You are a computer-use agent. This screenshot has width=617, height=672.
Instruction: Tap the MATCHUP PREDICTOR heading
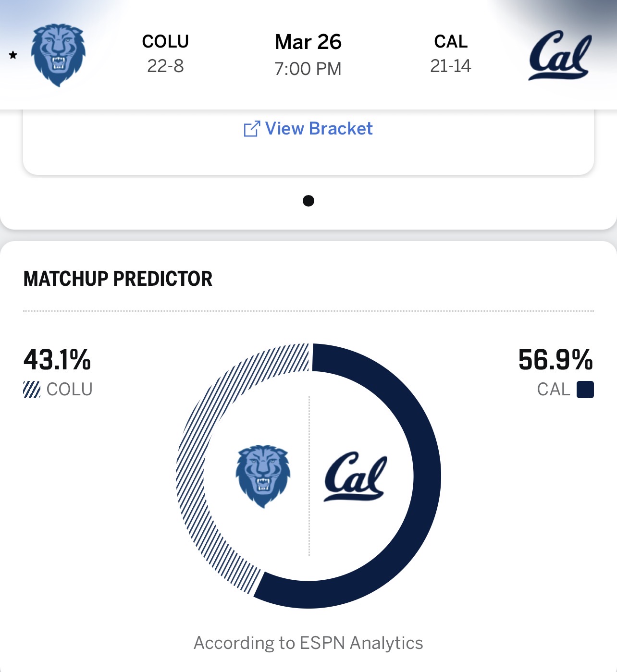[x=118, y=279]
